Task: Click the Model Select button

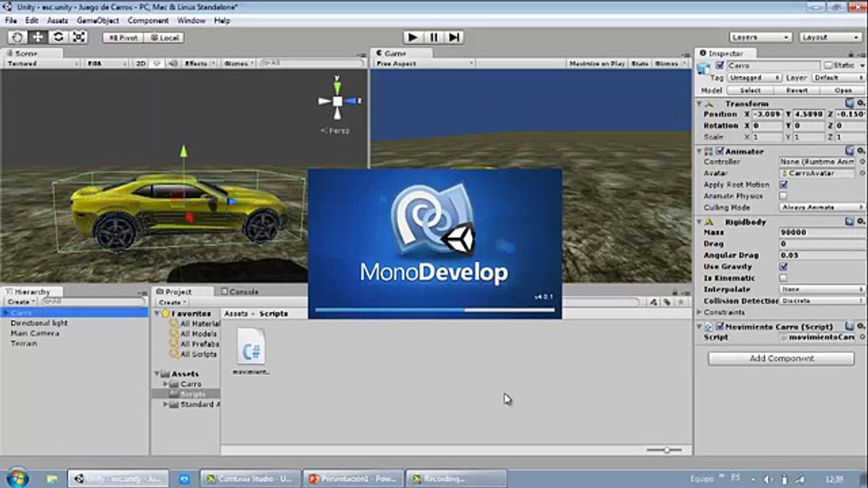Action: [x=750, y=90]
